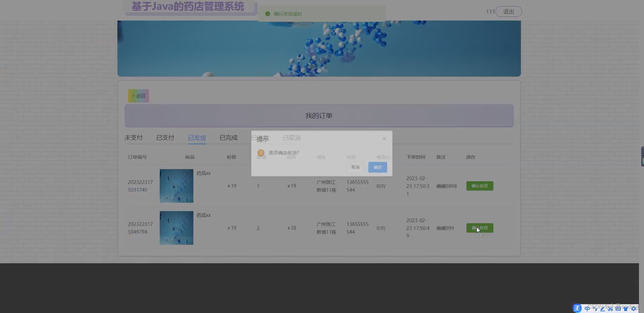Switch punctuation mode on the IME toolbar
644x313 pixels.
[x=595, y=308]
